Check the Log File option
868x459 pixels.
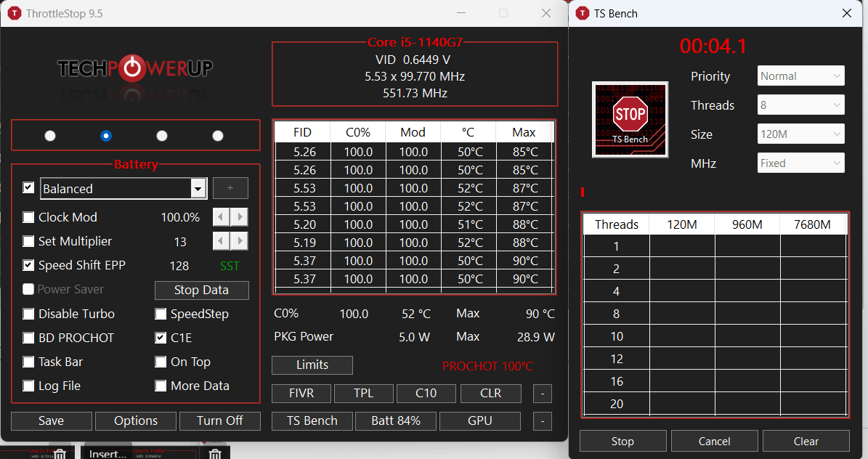(x=28, y=386)
